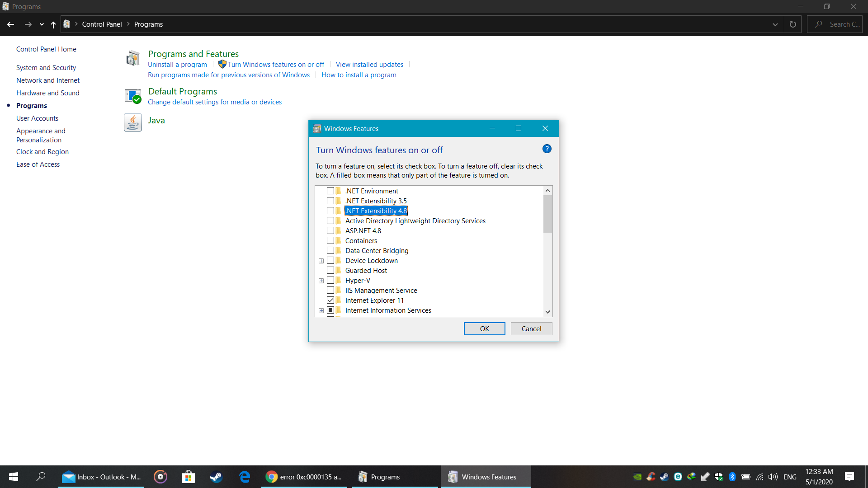Click the NVIDIA tray icon
This screenshot has height=488, width=868.
[637, 477]
